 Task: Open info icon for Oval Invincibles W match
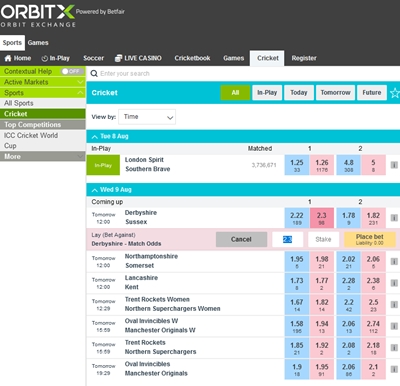point(394,326)
